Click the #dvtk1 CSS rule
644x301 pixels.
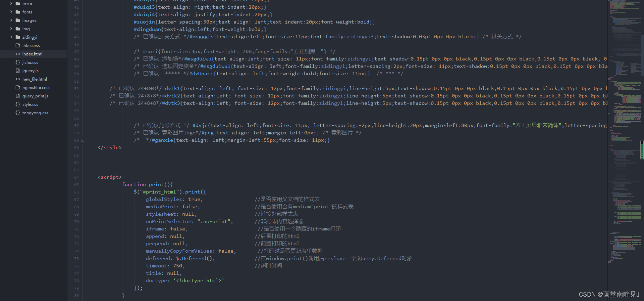pyautogui.click(x=385, y=88)
